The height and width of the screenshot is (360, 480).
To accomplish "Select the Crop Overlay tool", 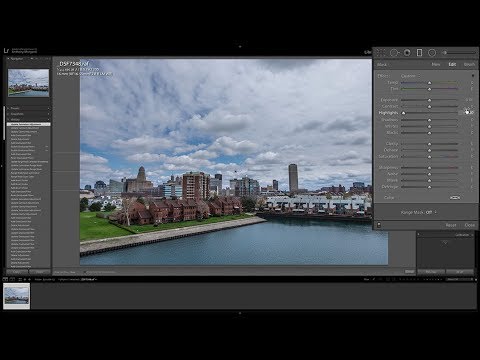I will [381, 53].
